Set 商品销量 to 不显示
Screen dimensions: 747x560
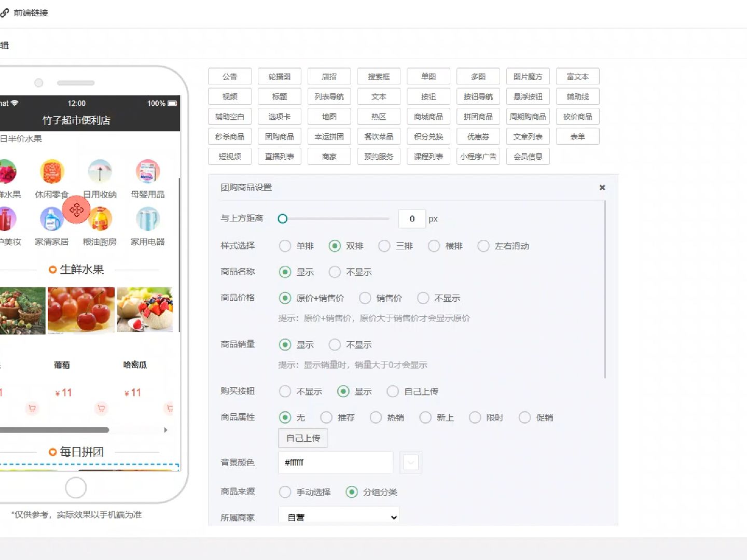pos(335,344)
